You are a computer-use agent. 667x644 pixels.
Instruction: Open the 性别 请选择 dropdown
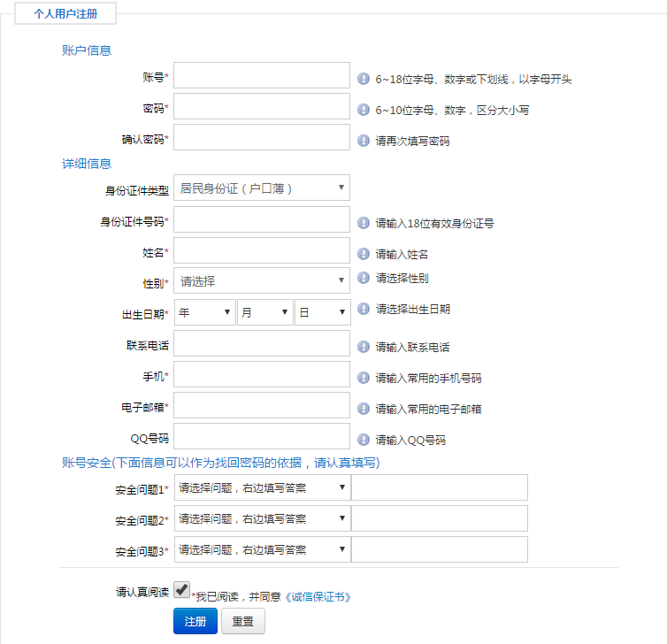[x=262, y=281]
